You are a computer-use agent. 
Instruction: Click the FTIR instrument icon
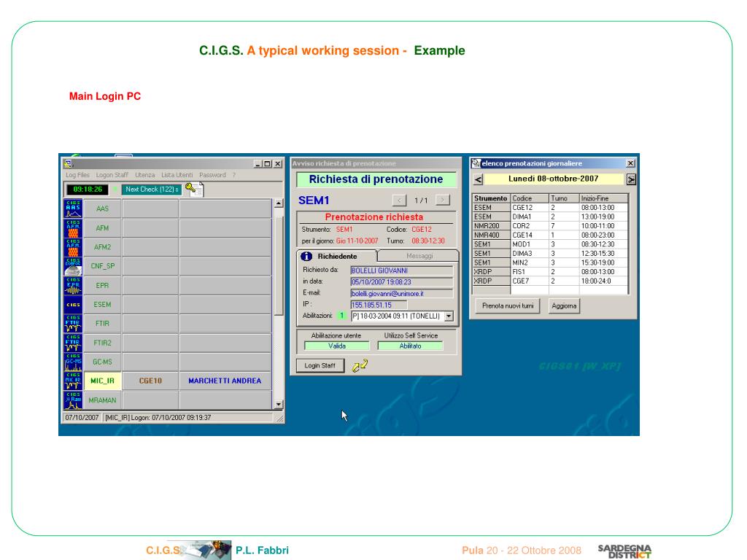pyautogui.click(x=73, y=323)
